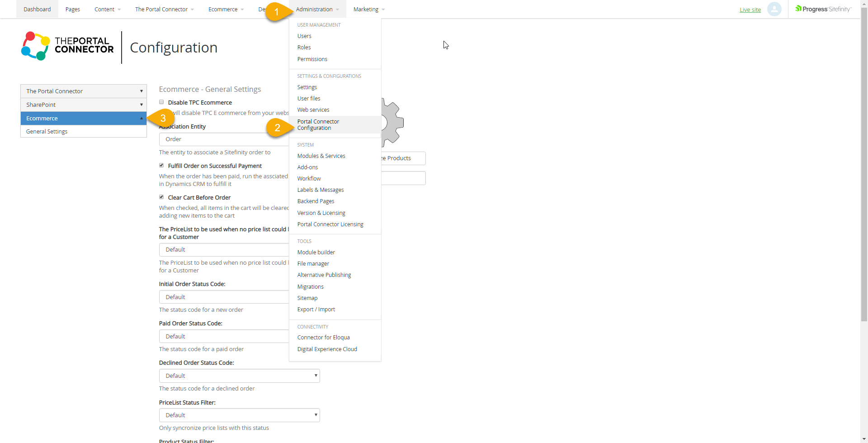Viewport: 868px width, 443px height.
Task: Select Alternative Publishing entry
Action: click(x=324, y=275)
